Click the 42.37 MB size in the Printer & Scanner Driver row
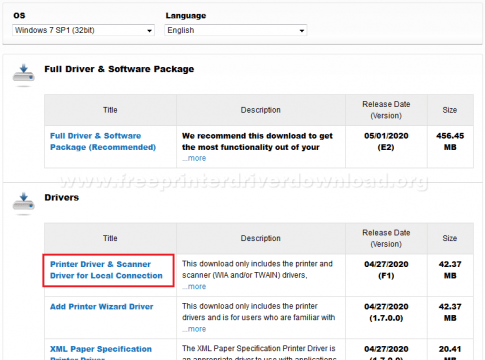 [450, 270]
